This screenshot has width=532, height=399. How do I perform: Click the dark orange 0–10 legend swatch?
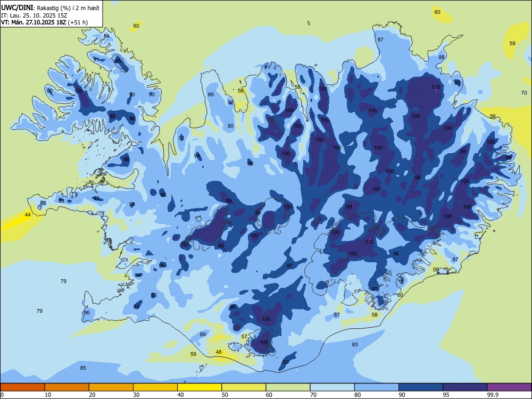pyautogui.click(x=22, y=387)
